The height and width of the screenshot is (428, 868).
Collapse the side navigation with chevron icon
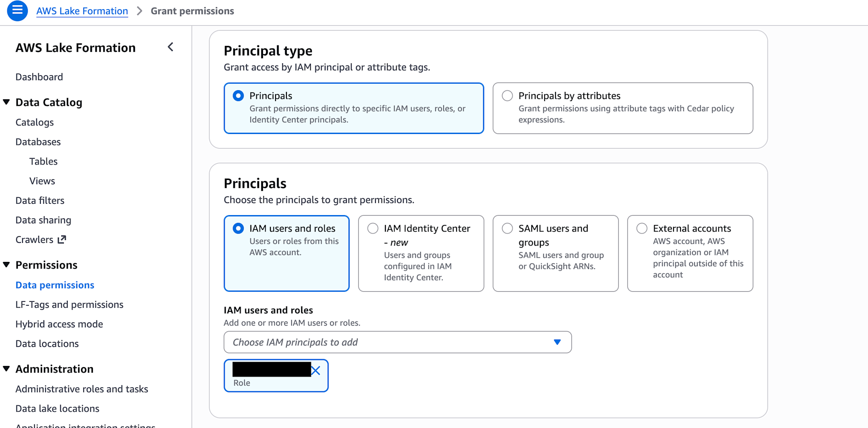click(x=171, y=47)
